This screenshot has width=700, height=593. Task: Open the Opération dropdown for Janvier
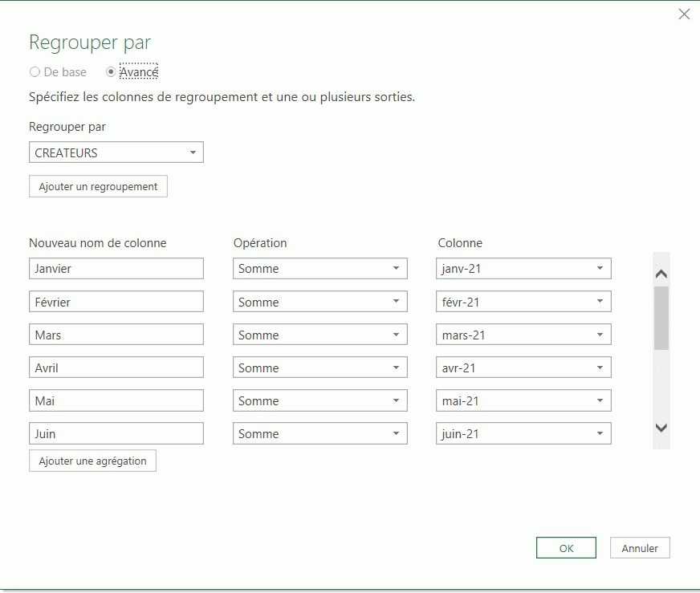click(319, 269)
